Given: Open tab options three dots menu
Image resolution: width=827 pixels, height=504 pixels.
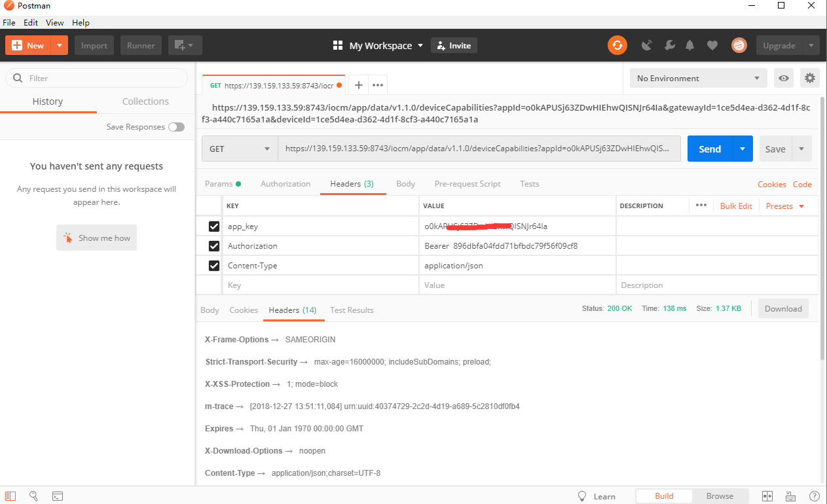Looking at the screenshot, I should (378, 84).
